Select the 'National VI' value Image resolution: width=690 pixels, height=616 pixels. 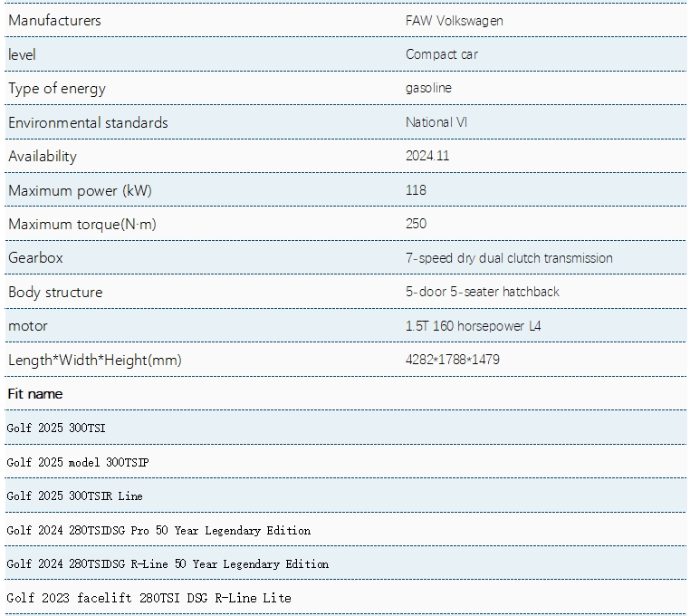click(436, 122)
